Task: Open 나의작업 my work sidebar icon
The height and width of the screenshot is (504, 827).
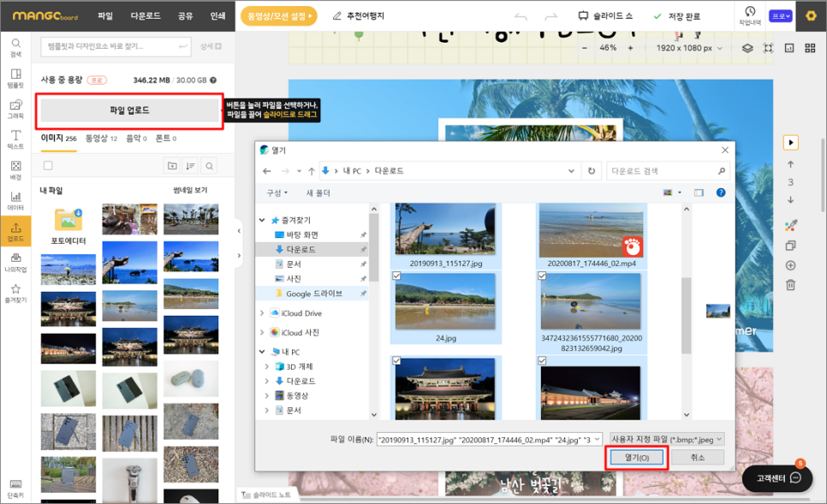Action: point(15,262)
